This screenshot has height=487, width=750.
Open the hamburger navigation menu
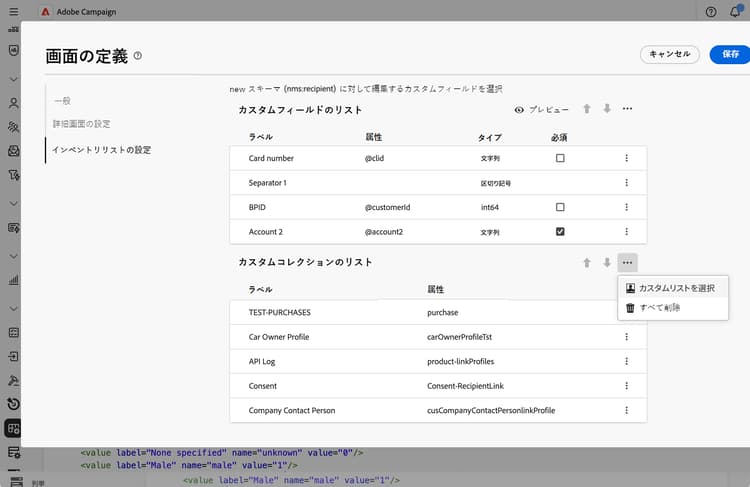13,11
